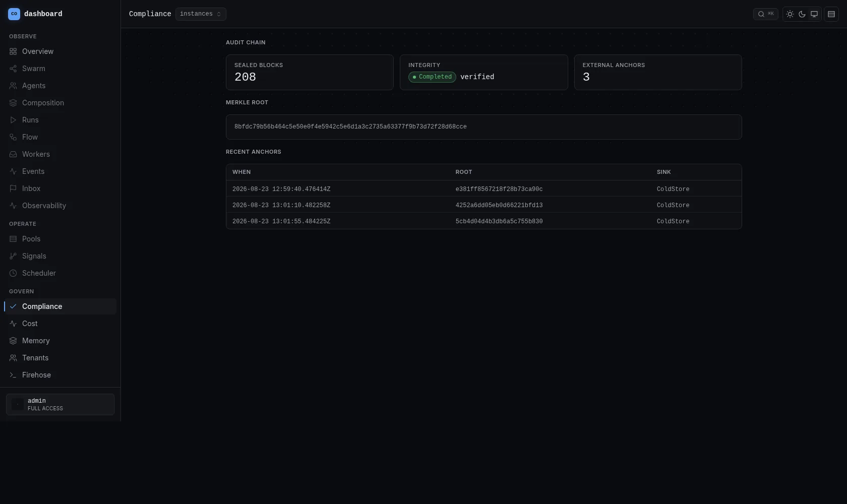Click the External Anchors count card
The height and width of the screenshot is (504, 847).
coord(658,73)
